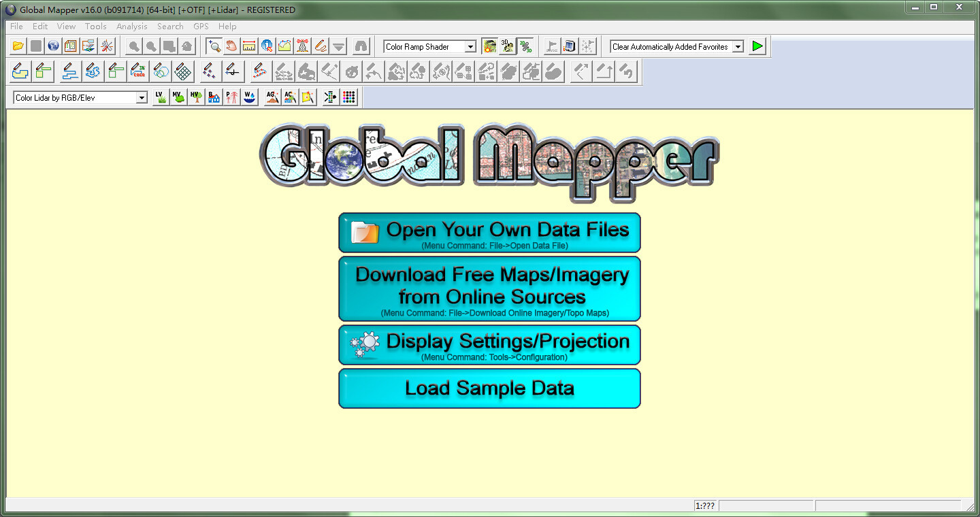Click the P powerline Lidar class icon
This screenshot has height=517, width=980.
231,97
